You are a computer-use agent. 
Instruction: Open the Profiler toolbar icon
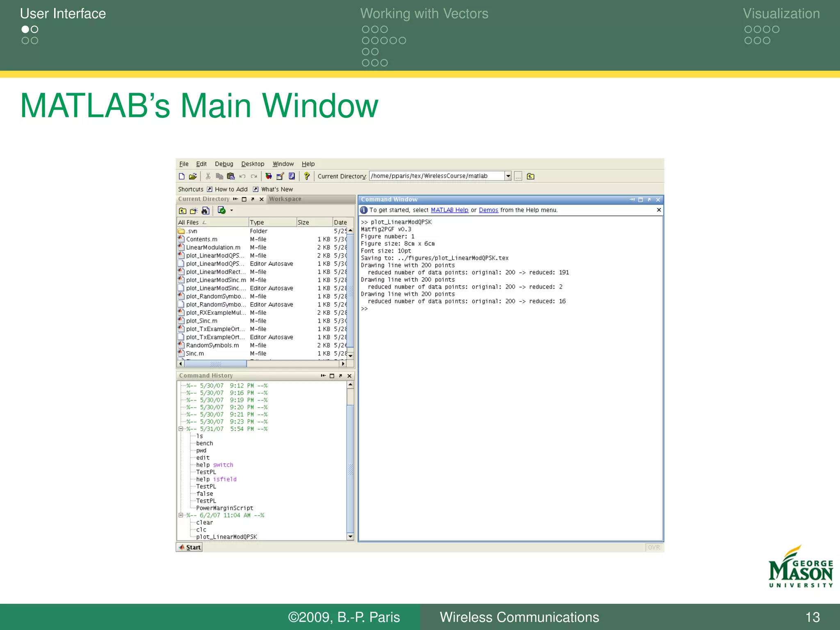coord(292,176)
